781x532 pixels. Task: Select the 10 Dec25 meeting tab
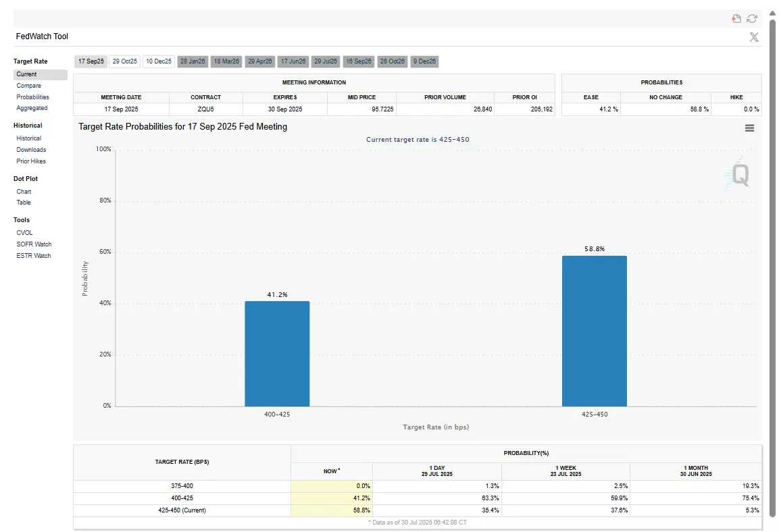tap(159, 61)
